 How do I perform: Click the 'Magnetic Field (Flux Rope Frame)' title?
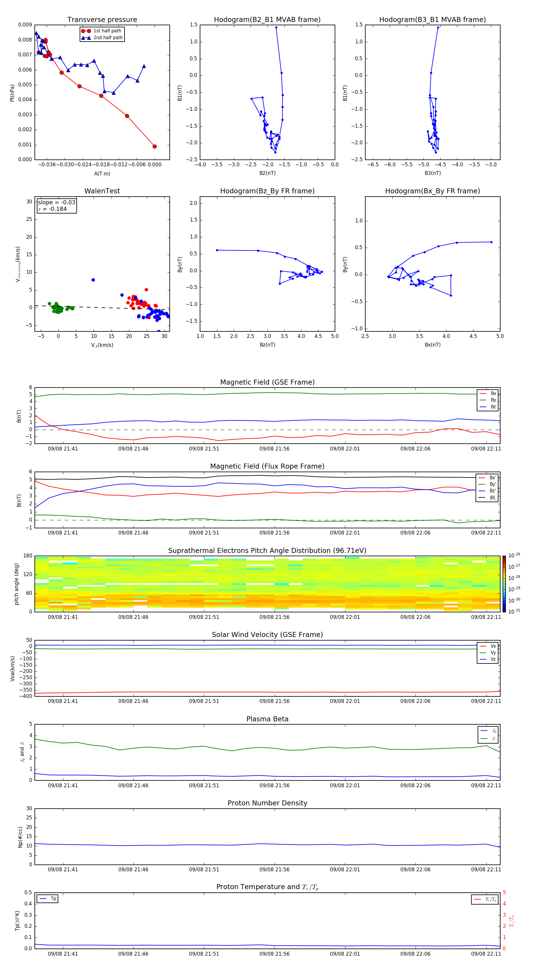267,467
